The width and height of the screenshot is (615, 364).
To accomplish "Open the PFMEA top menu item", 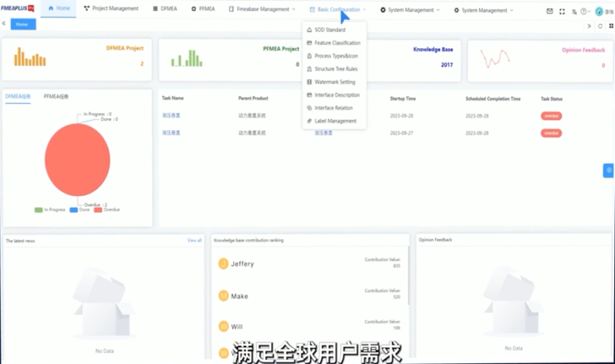I will (x=203, y=9).
